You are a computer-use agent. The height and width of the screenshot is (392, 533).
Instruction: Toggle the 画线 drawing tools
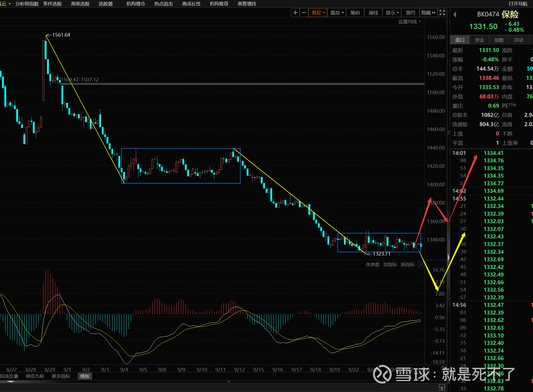(373, 13)
